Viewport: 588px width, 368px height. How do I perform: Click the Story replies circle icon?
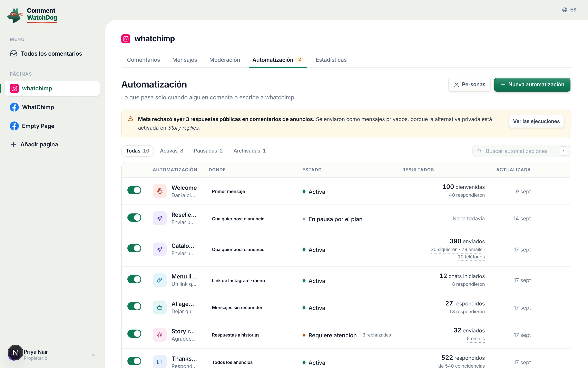pyautogui.click(x=160, y=335)
